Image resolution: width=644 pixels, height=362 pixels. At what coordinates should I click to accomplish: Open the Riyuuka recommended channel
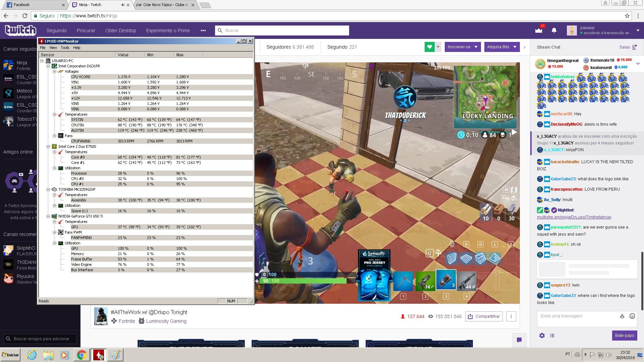[20, 279]
